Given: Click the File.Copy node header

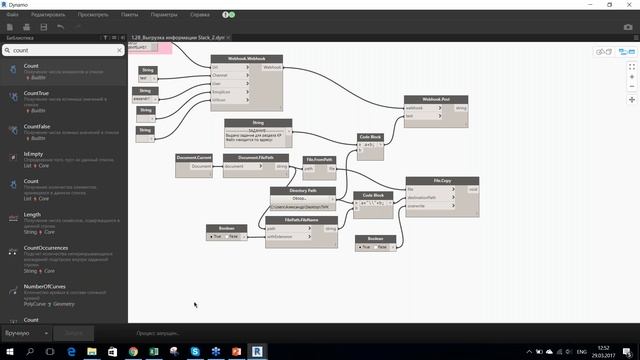Looking at the screenshot, I should [442, 181].
